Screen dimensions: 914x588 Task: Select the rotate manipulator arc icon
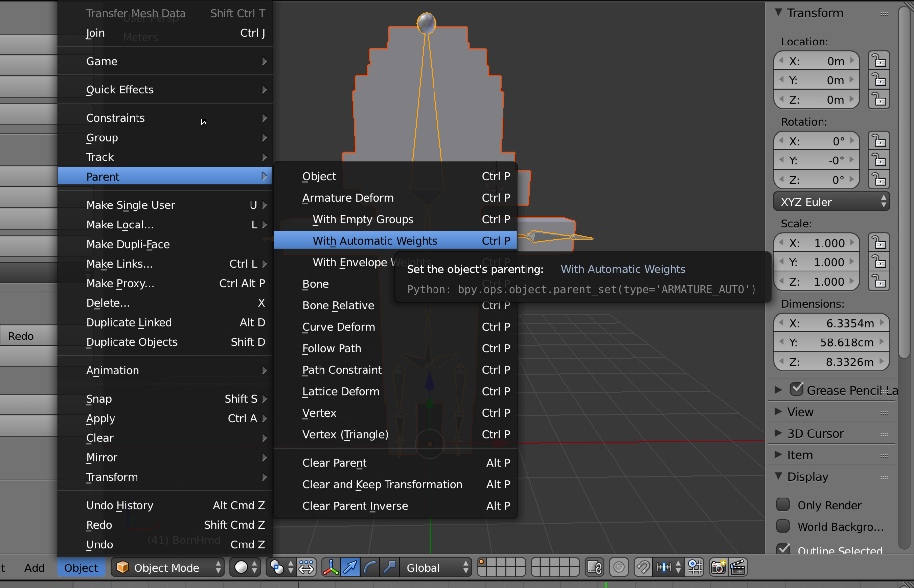click(x=370, y=567)
